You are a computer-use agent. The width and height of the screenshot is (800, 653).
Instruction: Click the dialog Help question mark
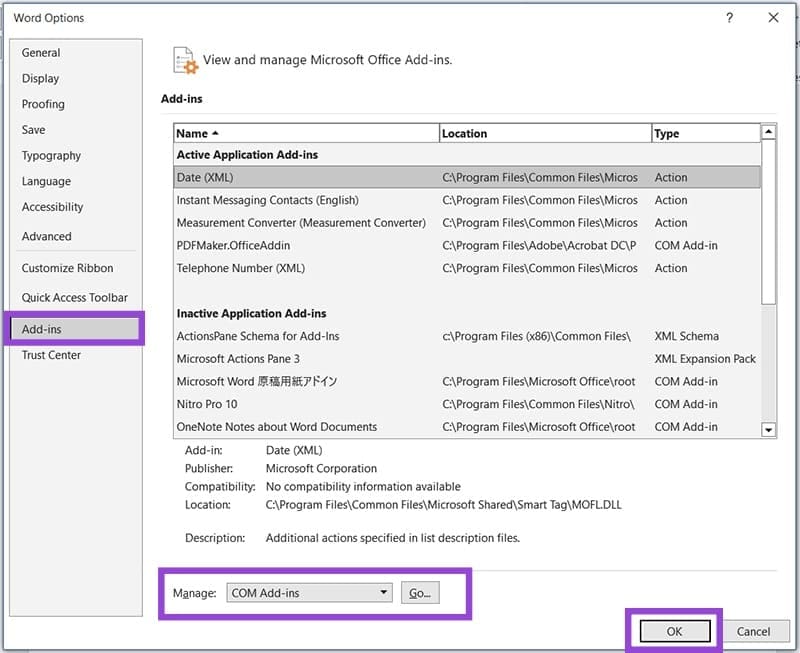pyautogui.click(x=729, y=18)
